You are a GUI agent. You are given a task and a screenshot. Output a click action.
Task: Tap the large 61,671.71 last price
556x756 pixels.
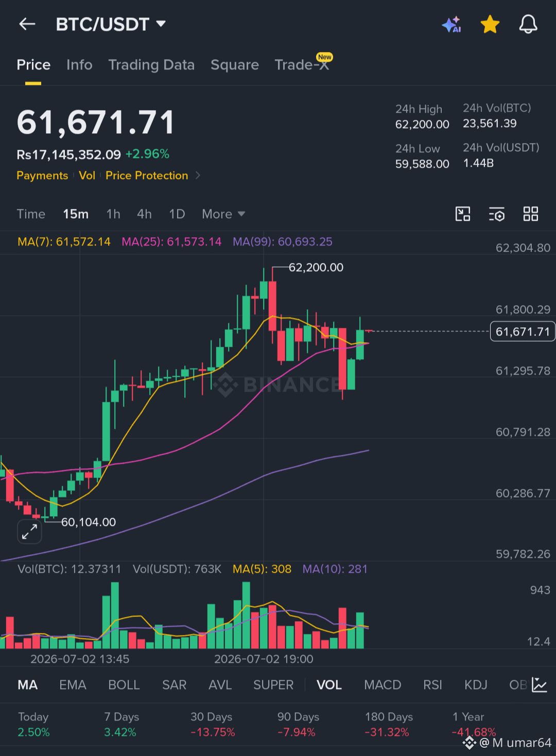point(96,122)
